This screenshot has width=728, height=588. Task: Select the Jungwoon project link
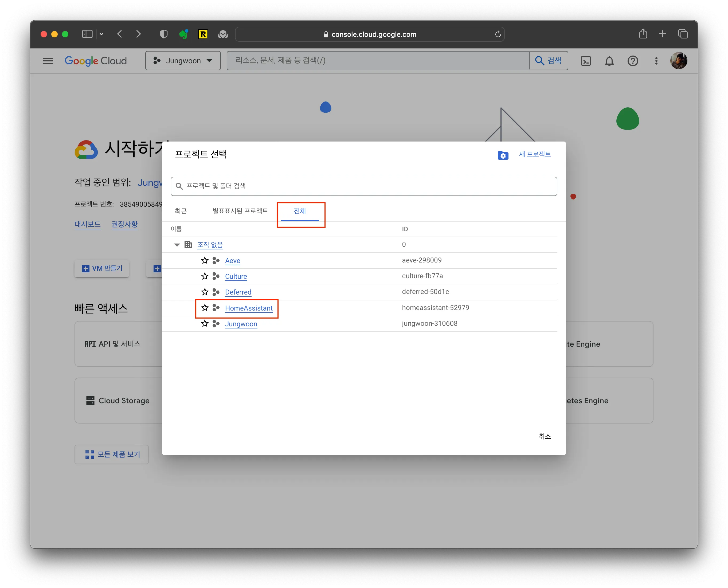[x=241, y=324]
